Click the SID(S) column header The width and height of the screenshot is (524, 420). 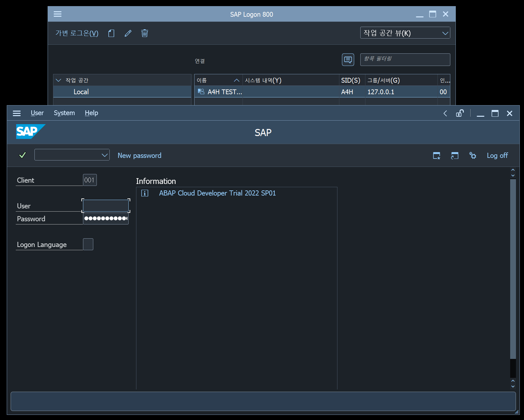click(352, 80)
